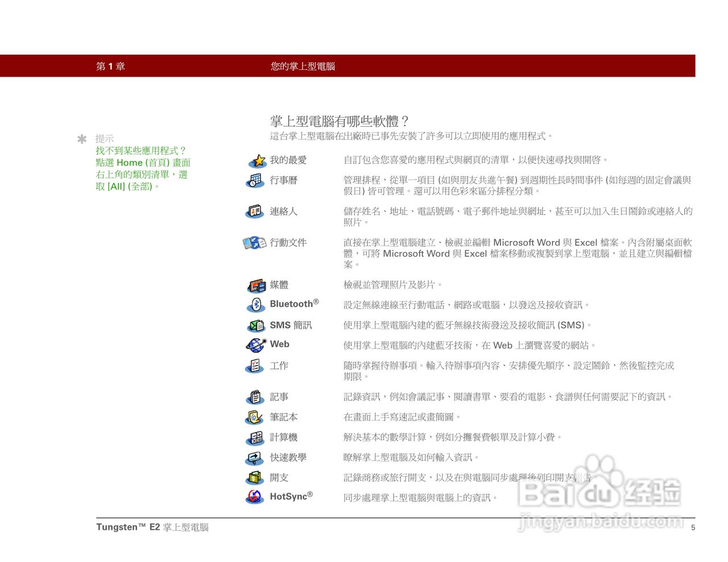The image size is (728, 562).
Task: Click the 計算機 calculator icon
Action: [255, 438]
